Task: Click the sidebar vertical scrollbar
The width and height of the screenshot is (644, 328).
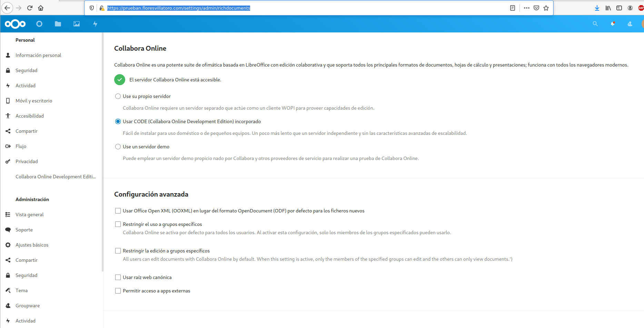Action: pos(102,152)
